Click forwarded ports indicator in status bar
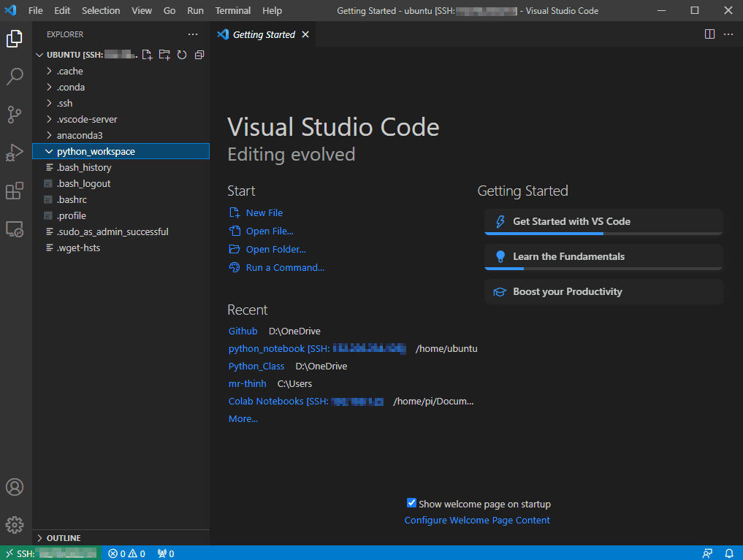Viewport: 743px width, 560px height. tap(166, 553)
